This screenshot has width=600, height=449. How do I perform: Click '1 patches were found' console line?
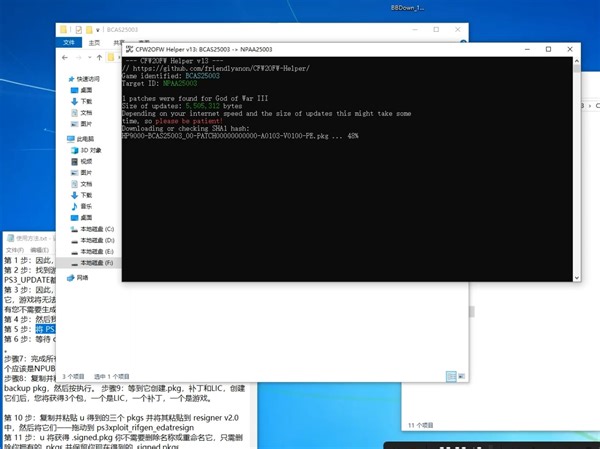pyautogui.click(x=195, y=98)
